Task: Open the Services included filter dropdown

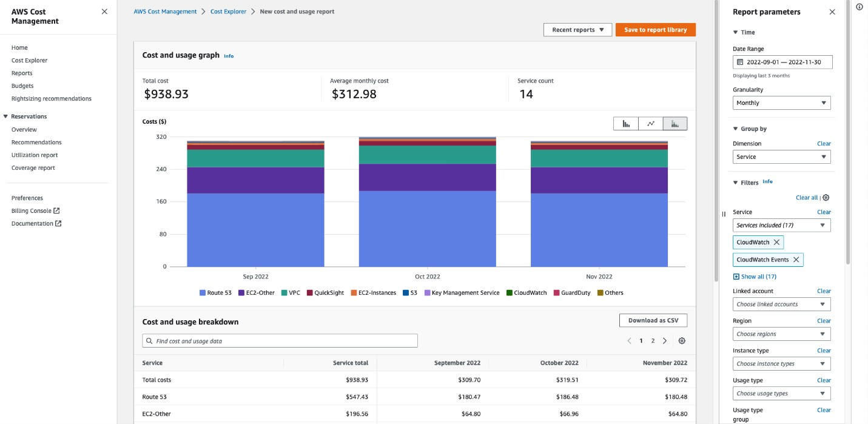Action: [x=781, y=225]
